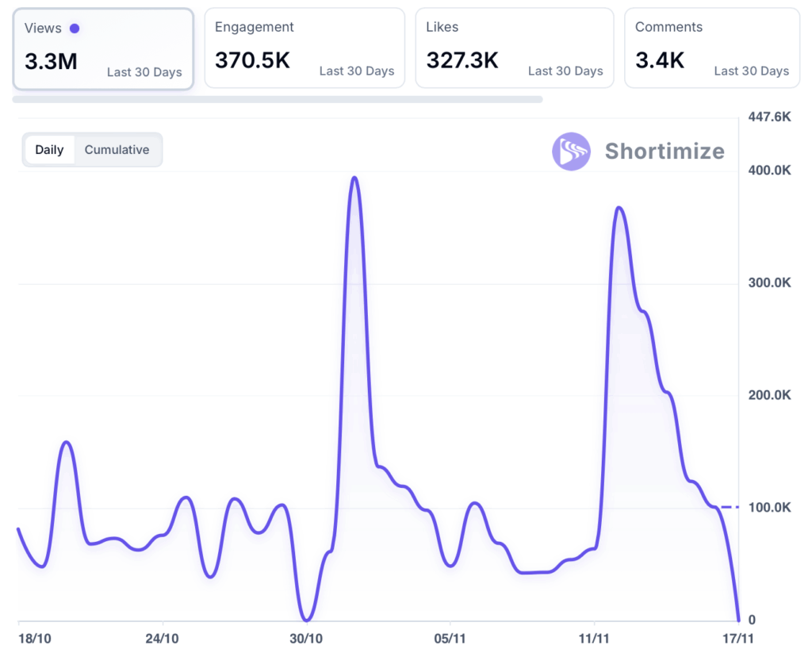
Task: Click the 370.5K engagement value
Action: [252, 60]
